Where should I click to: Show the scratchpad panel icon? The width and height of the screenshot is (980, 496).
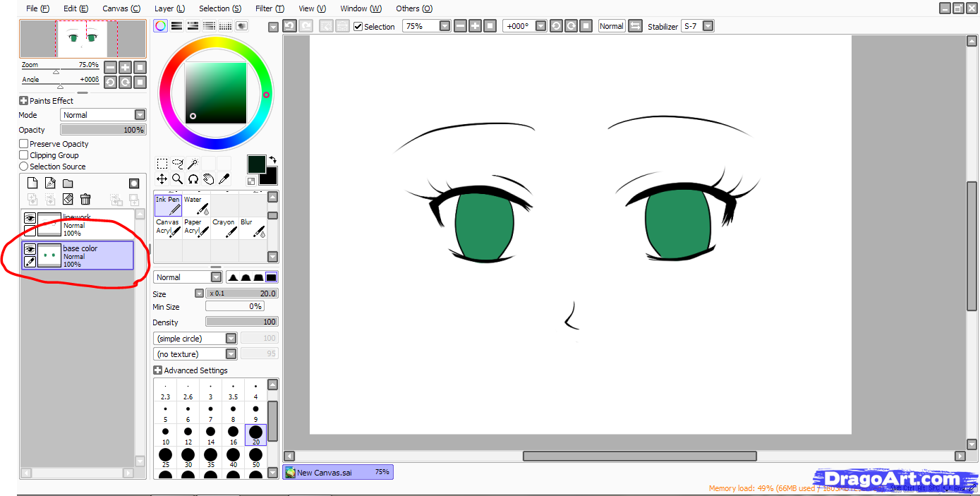(x=241, y=26)
